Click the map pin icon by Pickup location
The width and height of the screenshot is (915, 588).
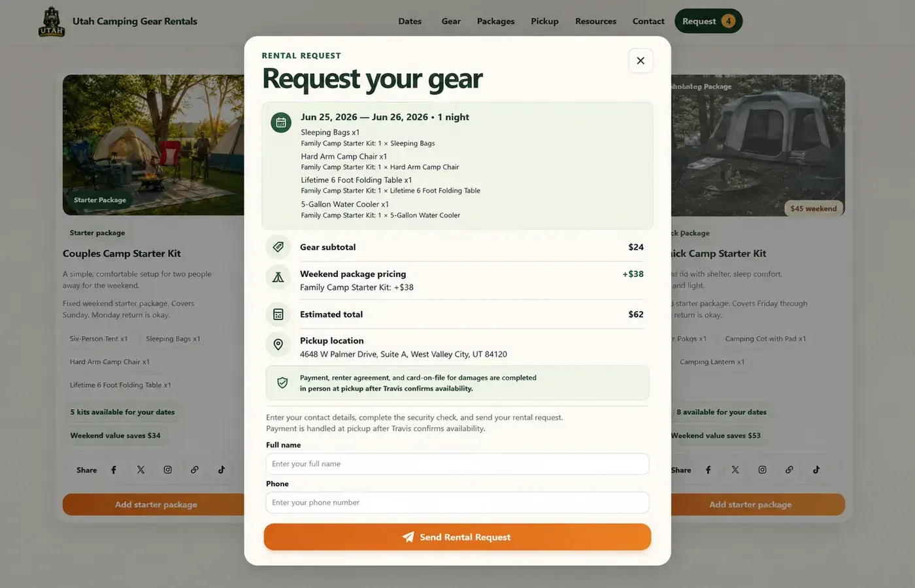click(x=278, y=344)
